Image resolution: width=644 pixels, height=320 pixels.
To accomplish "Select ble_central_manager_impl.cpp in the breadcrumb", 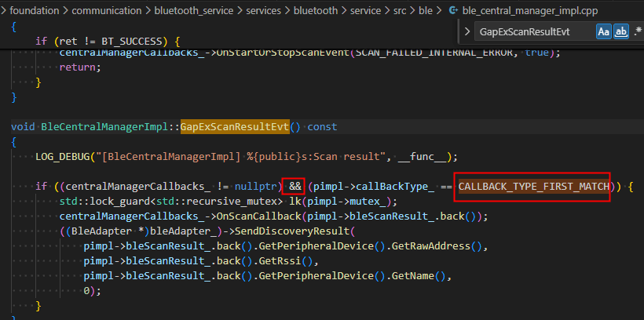I will click(530, 11).
